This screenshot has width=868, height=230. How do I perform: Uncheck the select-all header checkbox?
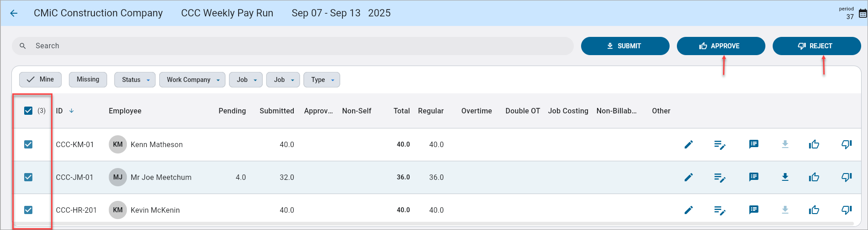click(x=28, y=111)
